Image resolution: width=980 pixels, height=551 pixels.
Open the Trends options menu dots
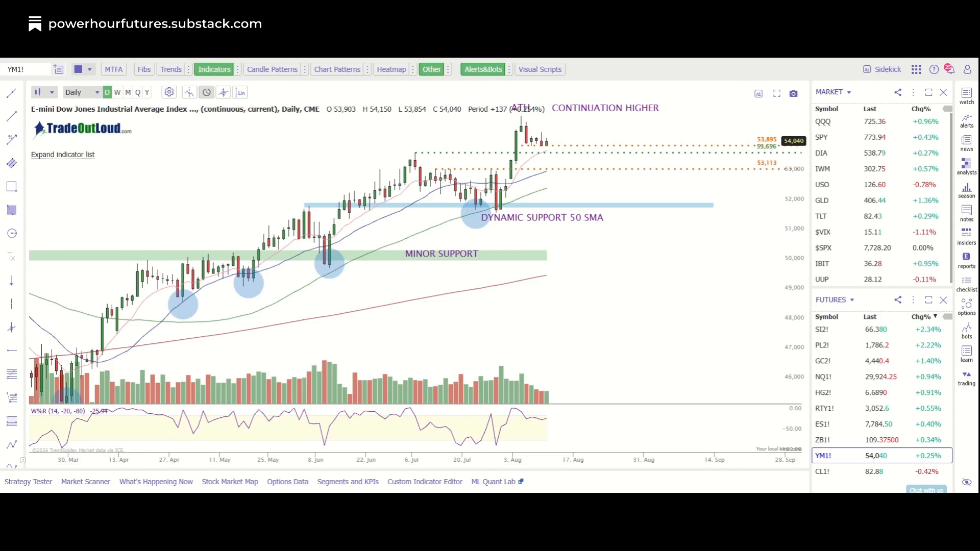(189, 69)
